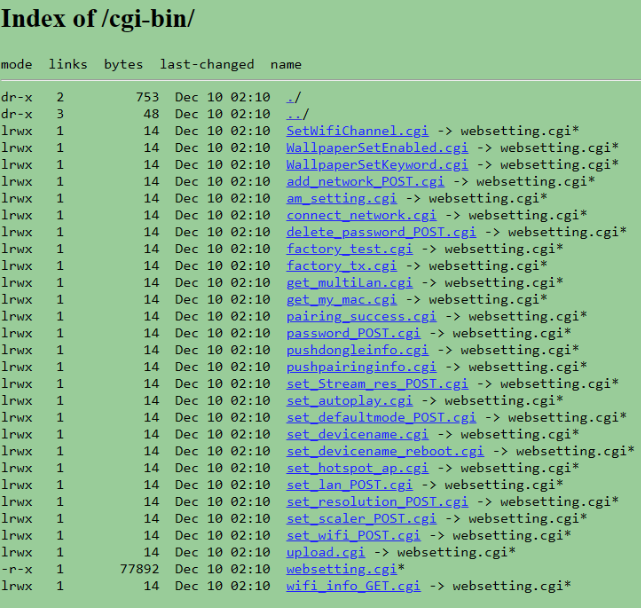The height and width of the screenshot is (608, 641).
Task: Click the 'Index of /cgi-bin/' heading
Action: tap(98, 19)
